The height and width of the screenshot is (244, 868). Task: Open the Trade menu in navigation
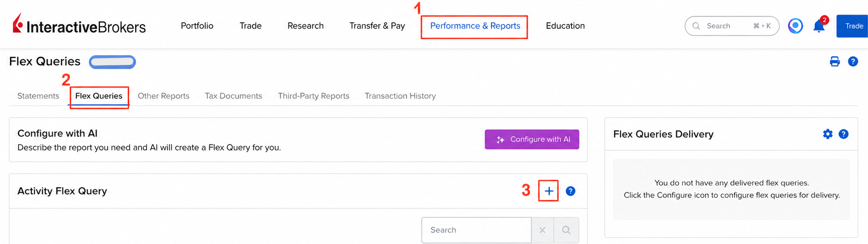(x=250, y=26)
